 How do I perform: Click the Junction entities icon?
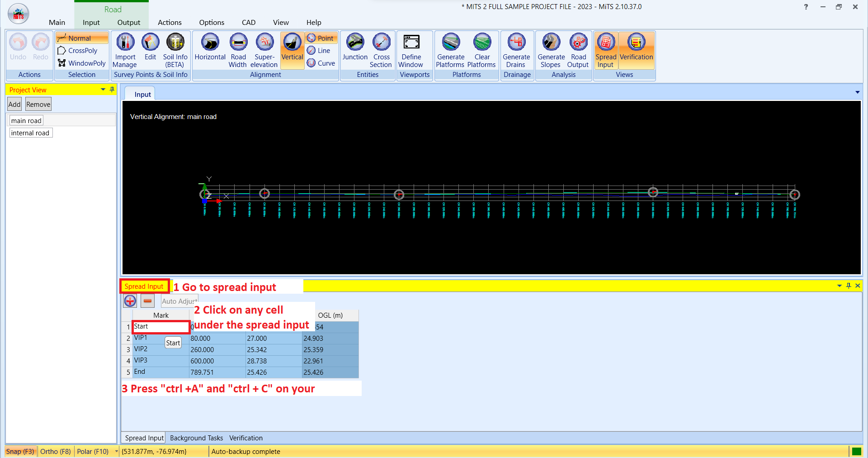[x=355, y=50]
